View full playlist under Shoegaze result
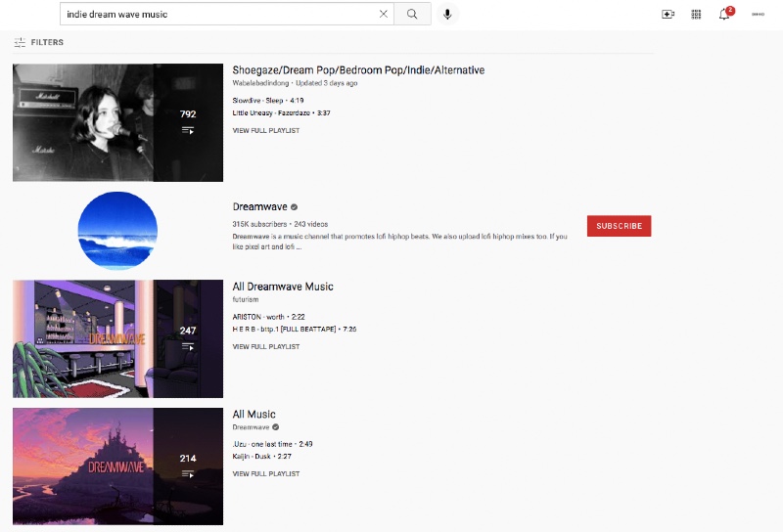This screenshot has height=532, width=783. (x=265, y=130)
